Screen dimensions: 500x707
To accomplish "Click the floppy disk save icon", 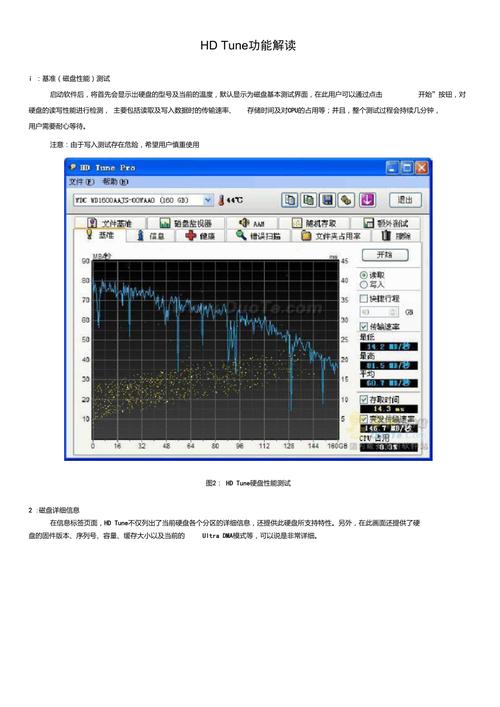I will (x=327, y=200).
